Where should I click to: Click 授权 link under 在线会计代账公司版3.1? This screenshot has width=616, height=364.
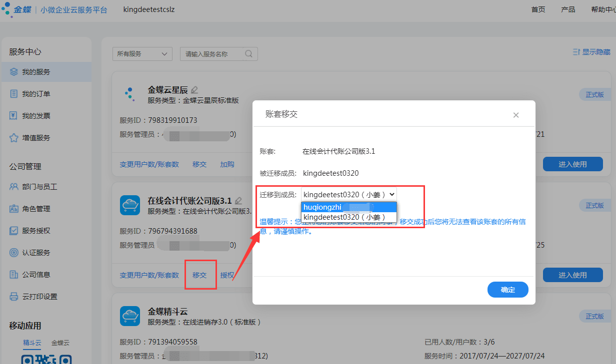(x=227, y=275)
